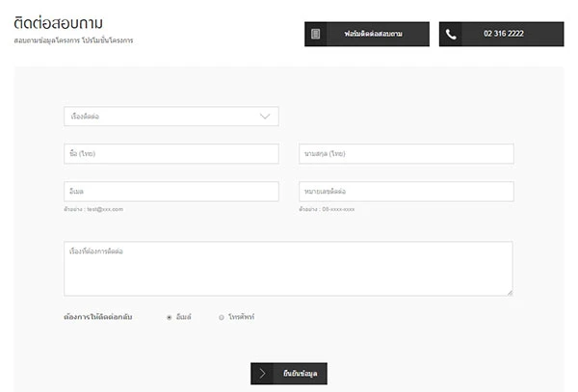This screenshot has height=392, width=578.
Task: Select the โทรศัพท์ radio button
Action: 221,317
